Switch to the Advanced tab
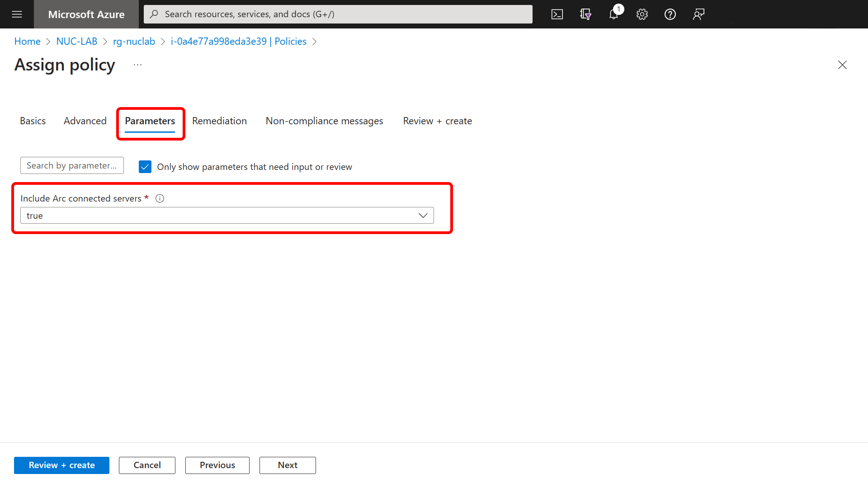Viewport: 868px width, 488px height. click(x=85, y=121)
